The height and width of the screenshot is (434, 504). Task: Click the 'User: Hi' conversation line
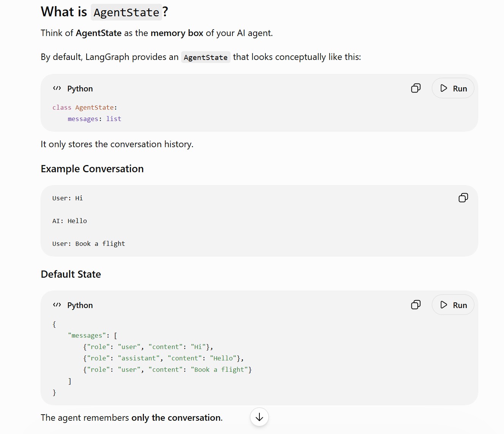[68, 198]
